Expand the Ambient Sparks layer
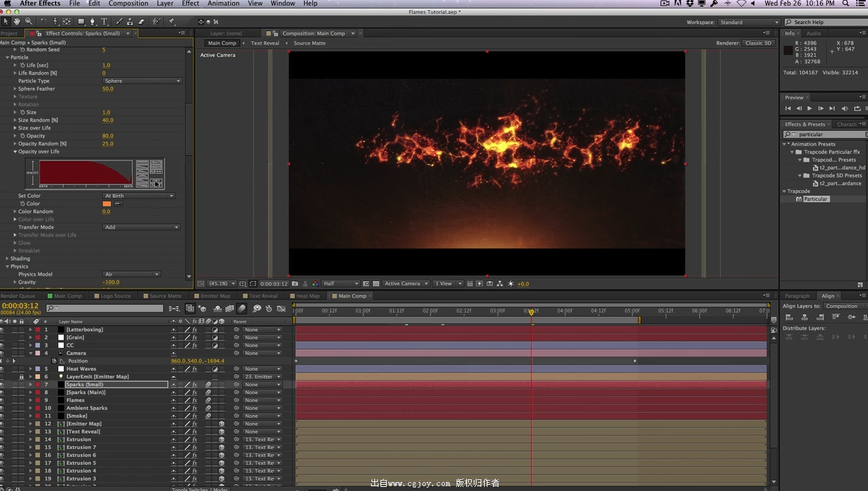Viewport: 868px width, 491px height. click(30, 408)
